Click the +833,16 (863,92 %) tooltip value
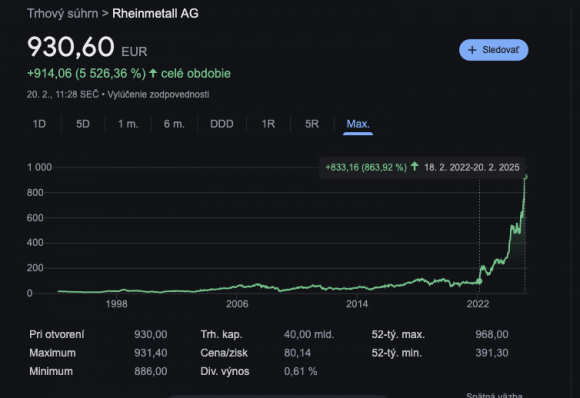Screen dimensions: 580x398 point(366,168)
